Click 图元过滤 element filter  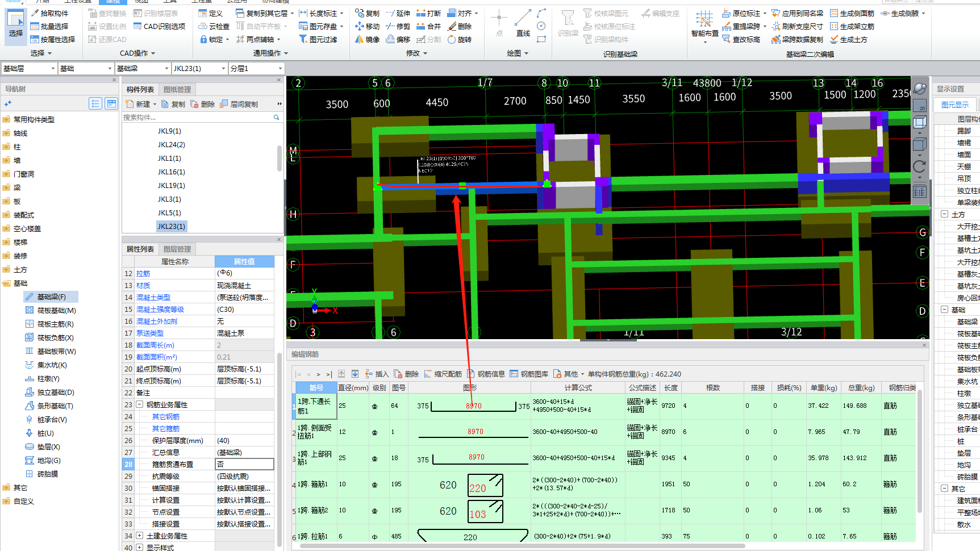point(318,39)
